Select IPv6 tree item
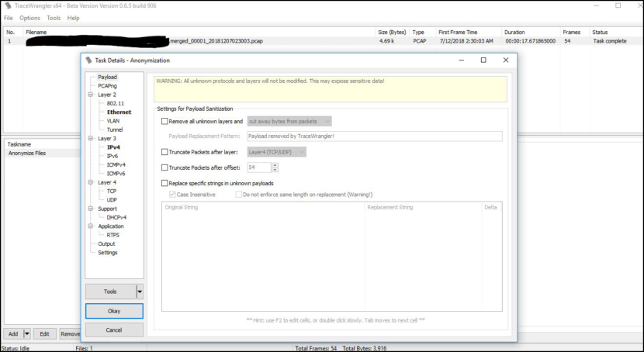Image resolution: width=644 pixels, height=352 pixels. [113, 157]
